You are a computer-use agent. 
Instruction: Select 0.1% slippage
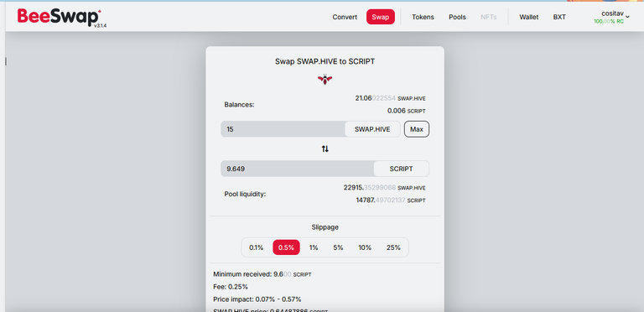(x=257, y=247)
